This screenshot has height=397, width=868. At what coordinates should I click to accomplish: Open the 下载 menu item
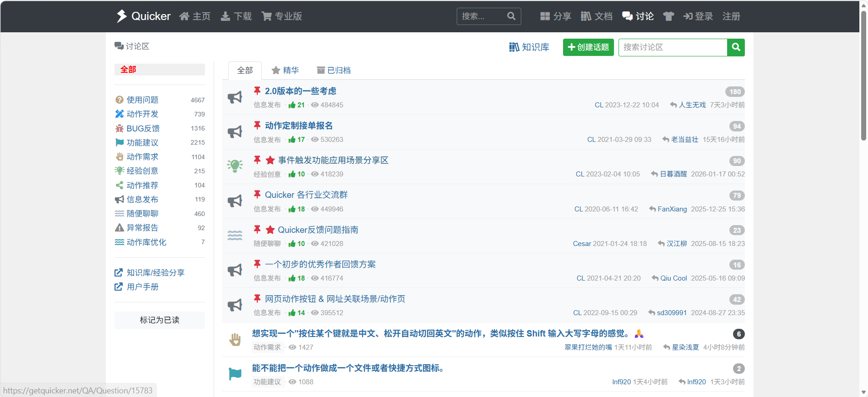236,16
